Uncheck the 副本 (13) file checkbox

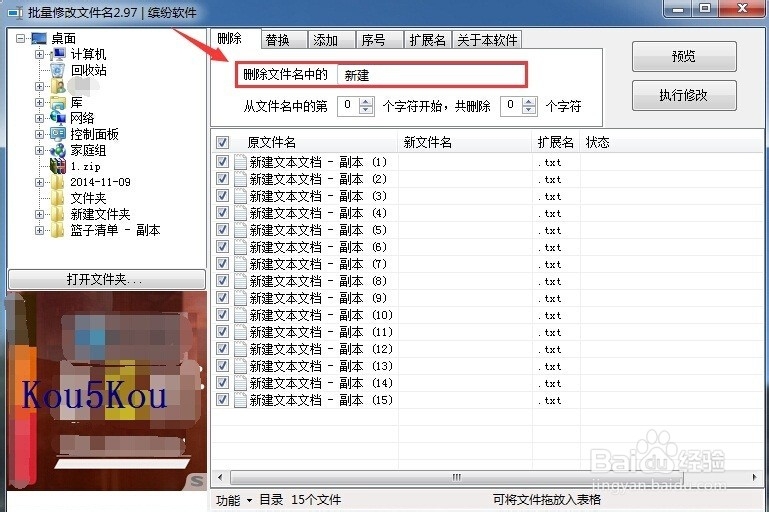tap(222, 365)
